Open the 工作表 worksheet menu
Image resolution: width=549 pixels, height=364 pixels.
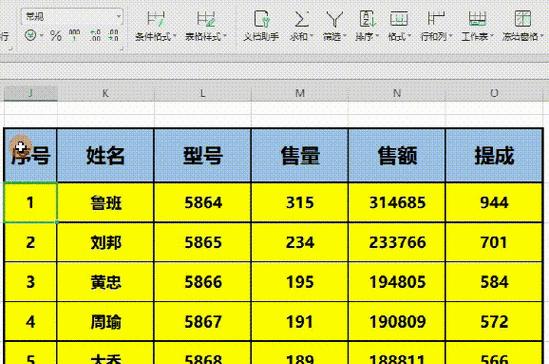477,26
